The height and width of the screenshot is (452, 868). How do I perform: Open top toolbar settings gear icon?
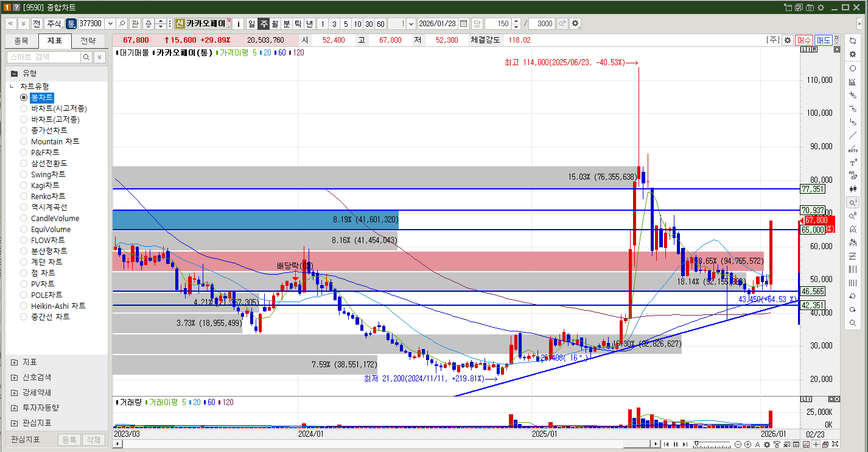pos(575,24)
